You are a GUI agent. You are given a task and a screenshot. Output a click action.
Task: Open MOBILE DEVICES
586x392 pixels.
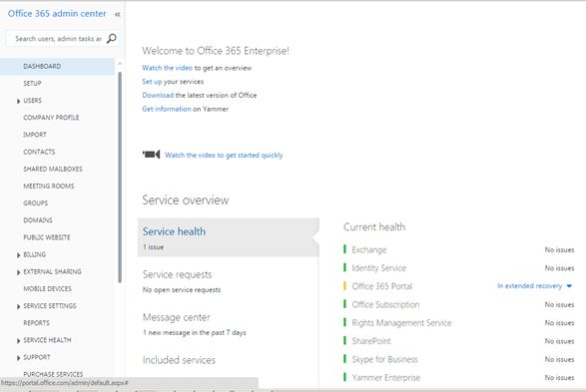click(x=47, y=289)
